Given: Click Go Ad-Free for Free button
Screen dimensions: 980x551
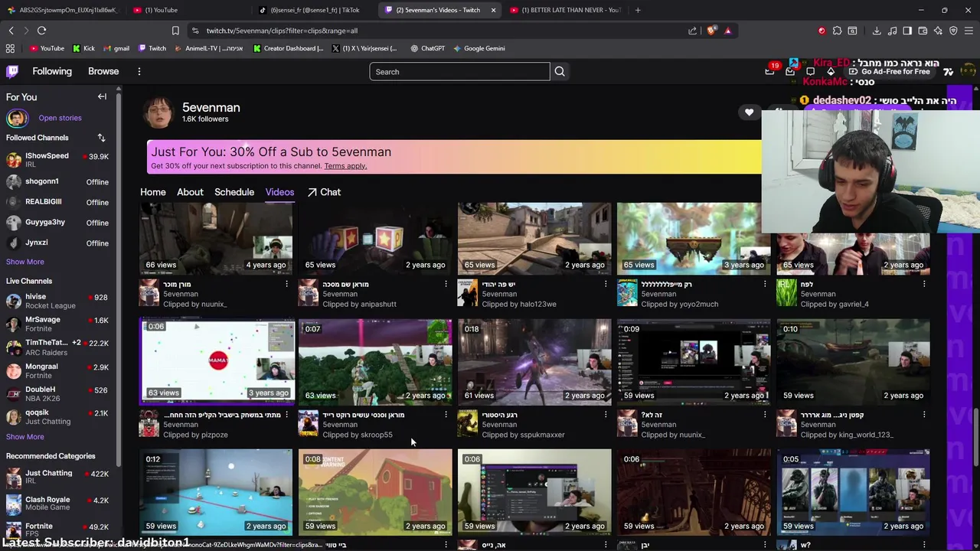Looking at the screenshot, I should (x=889, y=72).
